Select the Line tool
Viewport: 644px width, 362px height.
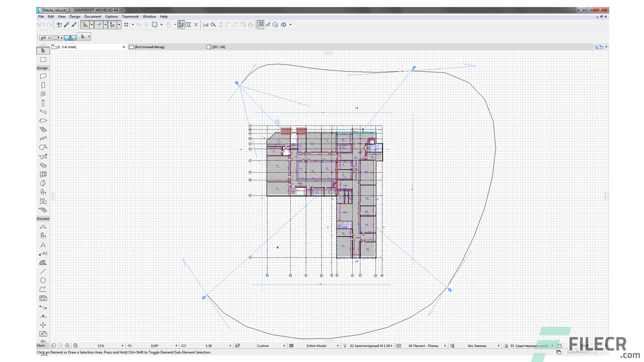[x=43, y=272]
